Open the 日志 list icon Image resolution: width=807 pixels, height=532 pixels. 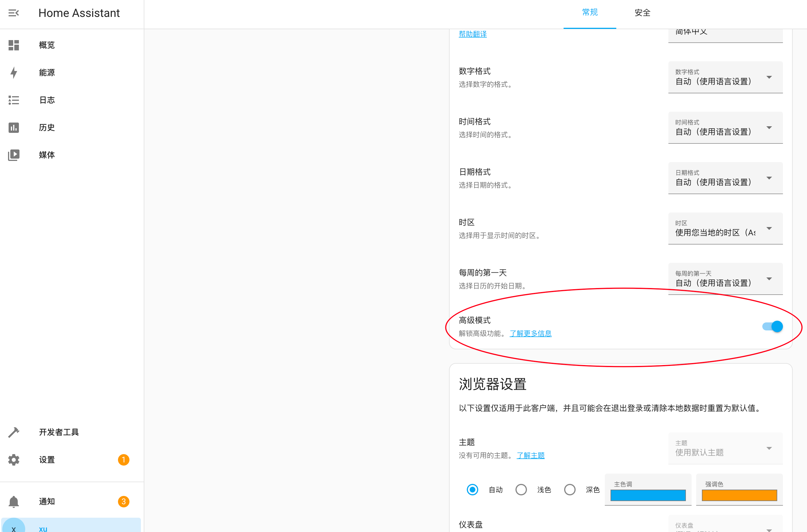pyautogui.click(x=13, y=100)
